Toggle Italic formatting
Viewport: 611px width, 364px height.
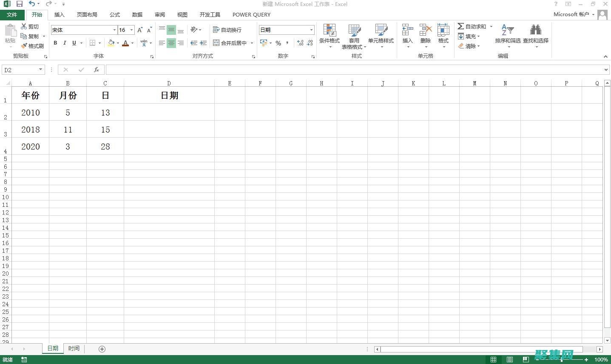(65, 43)
